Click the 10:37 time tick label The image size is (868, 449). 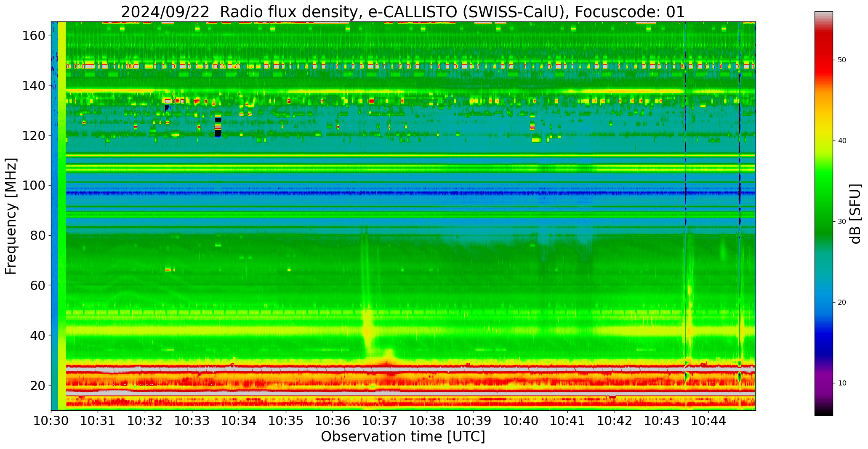(x=380, y=421)
